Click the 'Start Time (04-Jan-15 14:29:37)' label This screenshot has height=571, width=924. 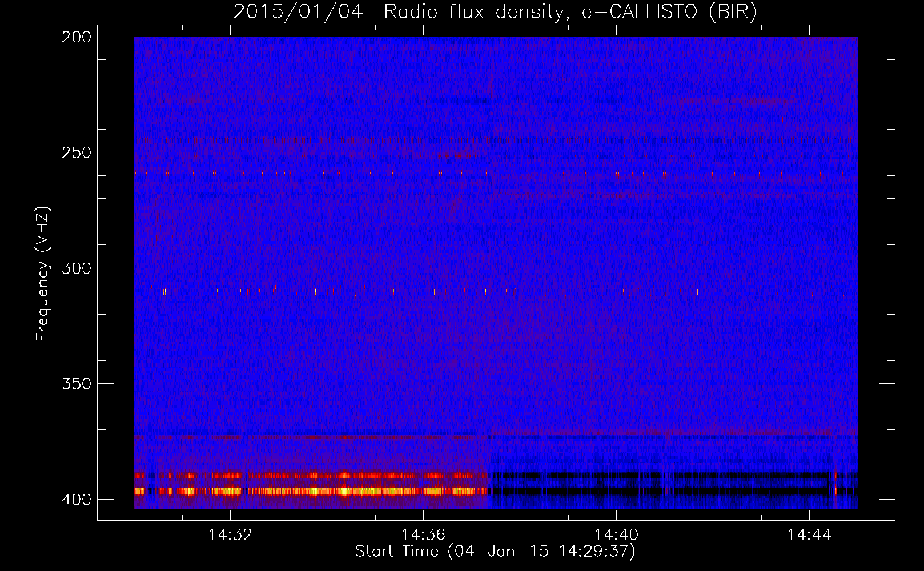pyautogui.click(x=495, y=552)
